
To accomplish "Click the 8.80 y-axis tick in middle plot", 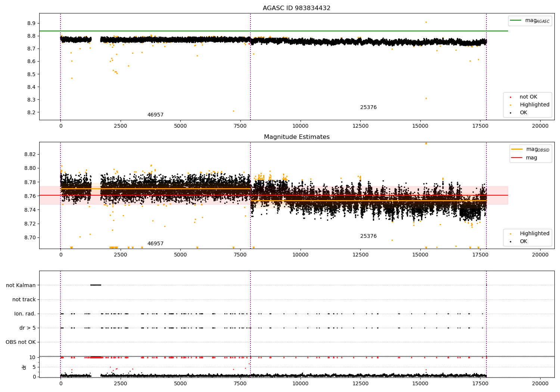I will 30,168.
